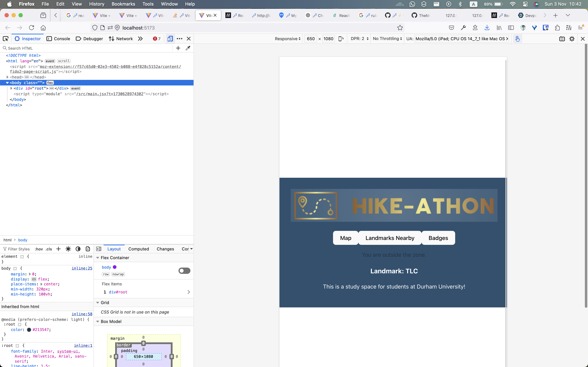The image size is (588, 367).
Task: Open the Bookmarks menu
Action: 123,4
